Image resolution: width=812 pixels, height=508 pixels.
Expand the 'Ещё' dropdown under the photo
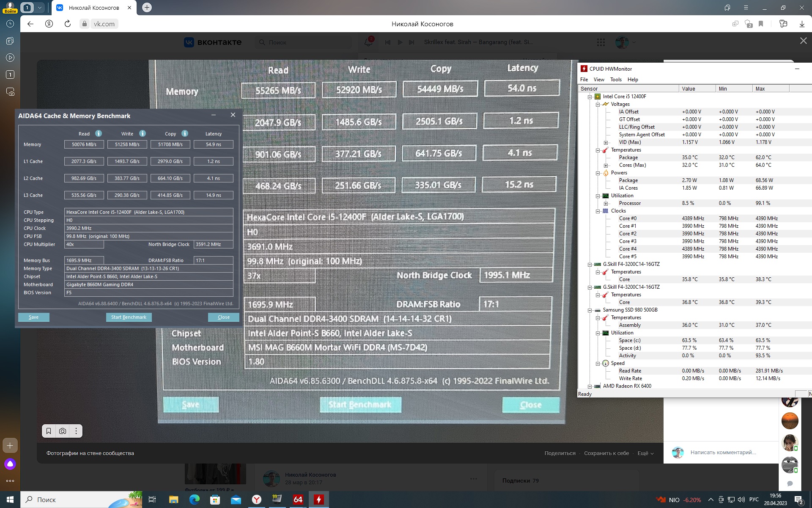(x=645, y=453)
